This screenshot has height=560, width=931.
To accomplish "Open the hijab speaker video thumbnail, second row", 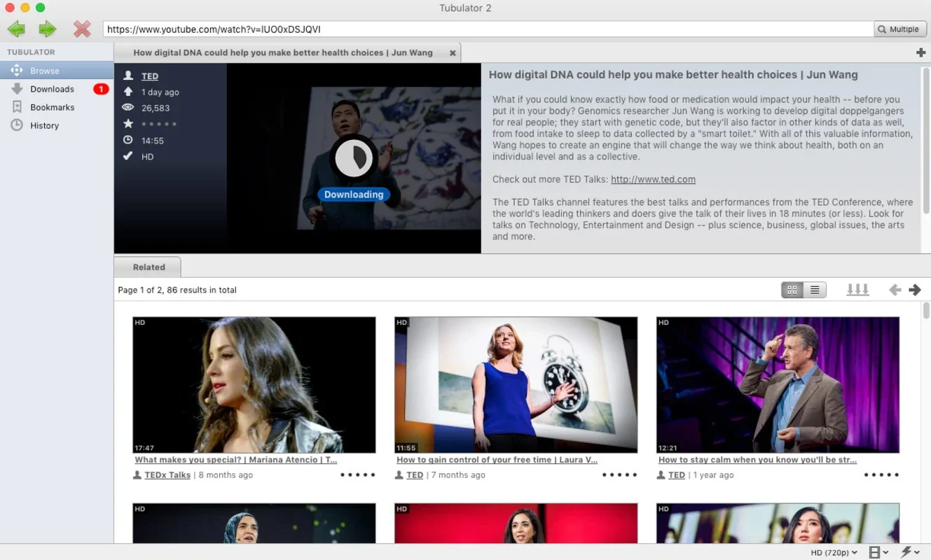I will coord(254,524).
